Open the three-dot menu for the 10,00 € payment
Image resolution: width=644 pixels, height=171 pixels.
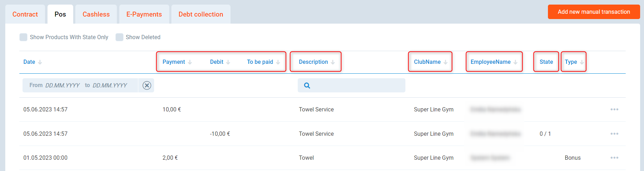click(x=614, y=110)
